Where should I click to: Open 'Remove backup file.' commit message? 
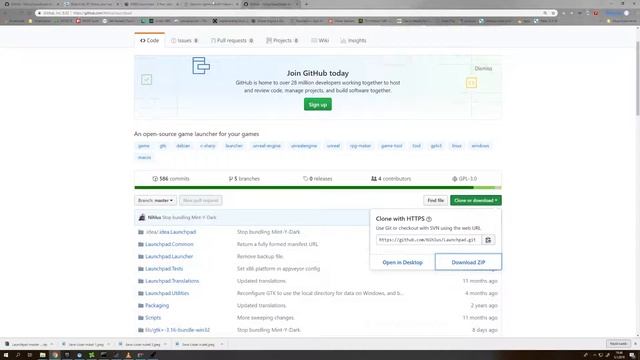pos(260,256)
